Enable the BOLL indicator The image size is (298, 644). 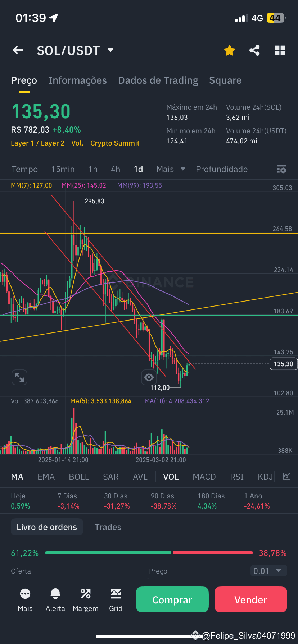point(79,477)
